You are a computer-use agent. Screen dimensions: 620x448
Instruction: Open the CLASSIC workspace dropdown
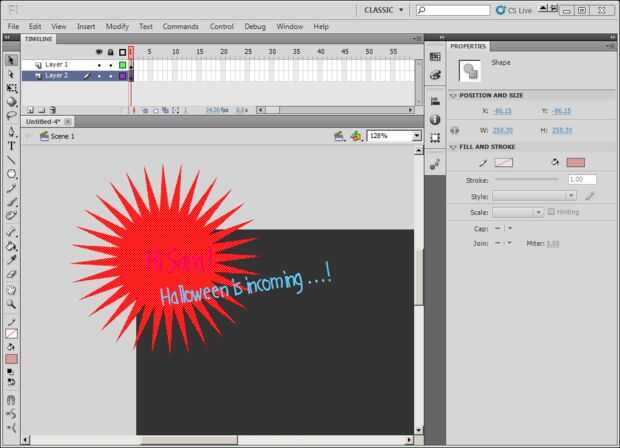tap(383, 10)
